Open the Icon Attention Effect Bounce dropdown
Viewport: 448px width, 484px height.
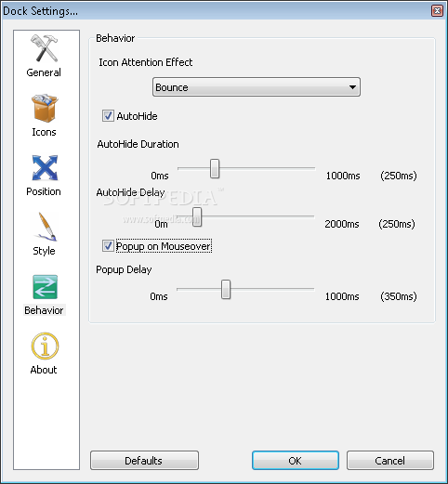point(257,87)
